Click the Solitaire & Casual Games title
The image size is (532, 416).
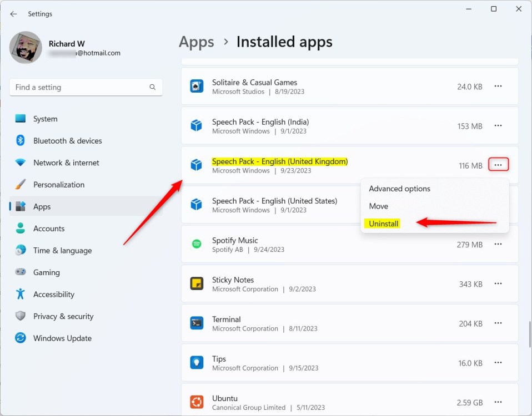tap(254, 82)
